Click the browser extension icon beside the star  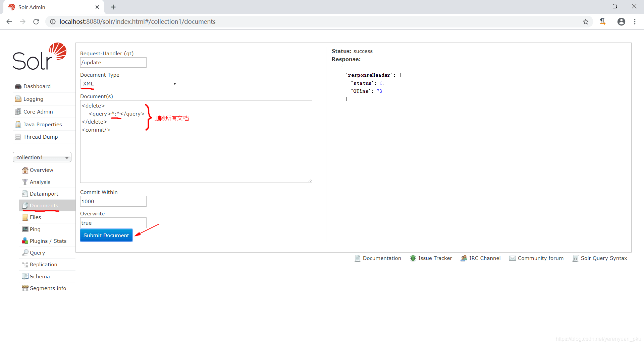click(603, 22)
